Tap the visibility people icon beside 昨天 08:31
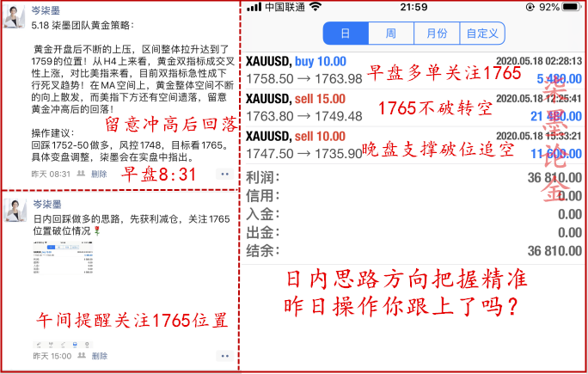This screenshot has width=588, height=374. coord(81,174)
